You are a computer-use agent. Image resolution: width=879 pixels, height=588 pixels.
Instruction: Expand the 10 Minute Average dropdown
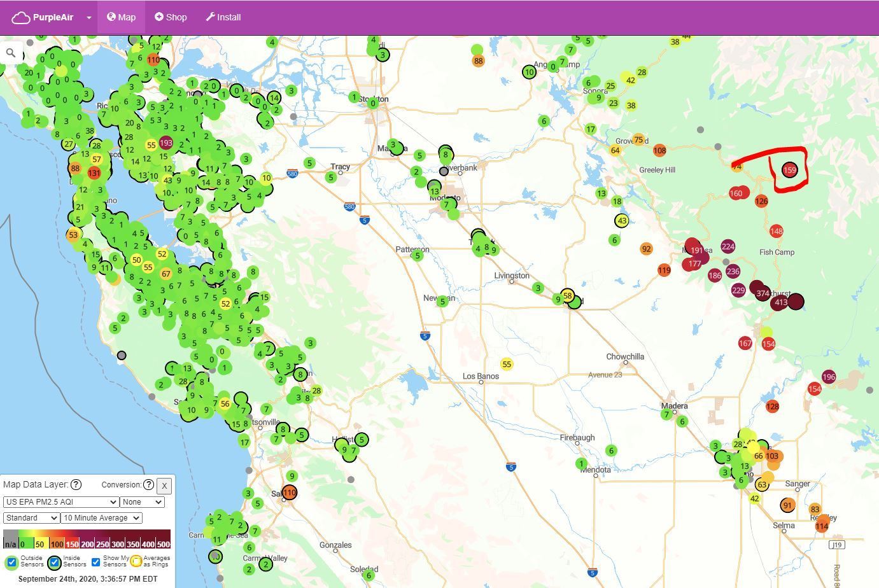click(x=101, y=518)
